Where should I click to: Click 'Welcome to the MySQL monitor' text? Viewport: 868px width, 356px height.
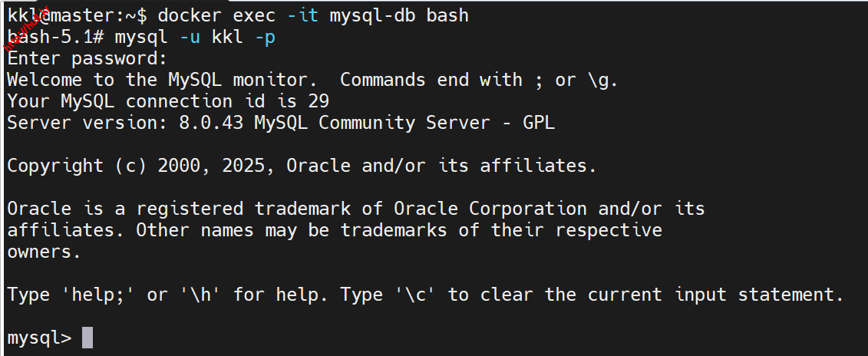pos(162,80)
